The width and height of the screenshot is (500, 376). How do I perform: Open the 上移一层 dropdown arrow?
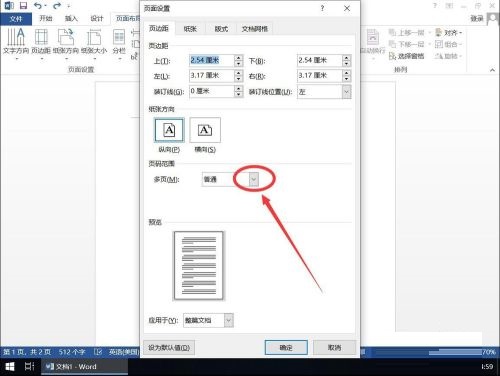tap(430, 33)
